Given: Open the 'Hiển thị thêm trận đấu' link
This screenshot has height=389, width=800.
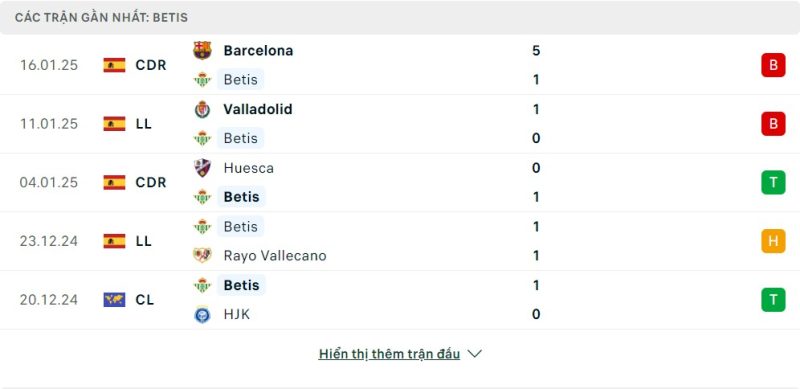Looking at the screenshot, I should (x=389, y=354).
